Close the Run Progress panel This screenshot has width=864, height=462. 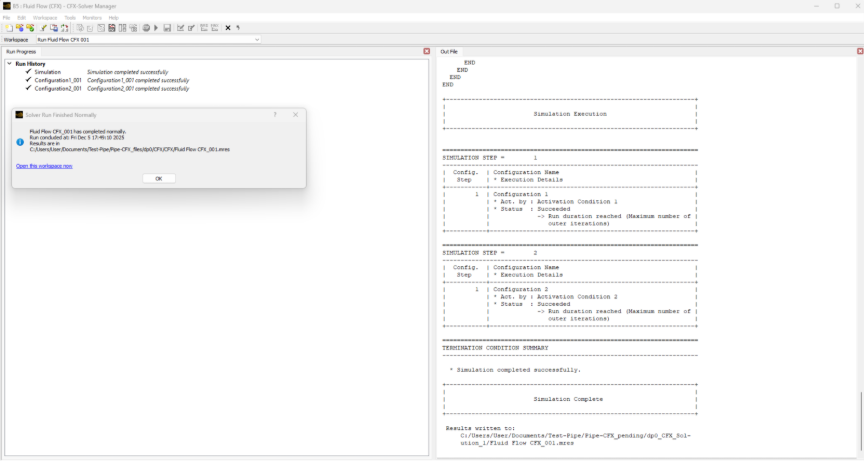pyautogui.click(x=427, y=51)
